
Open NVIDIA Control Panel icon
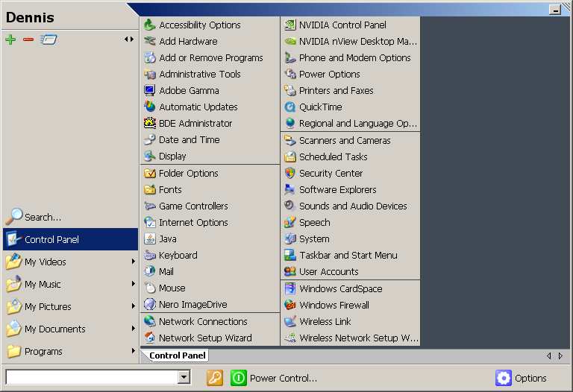[289, 25]
